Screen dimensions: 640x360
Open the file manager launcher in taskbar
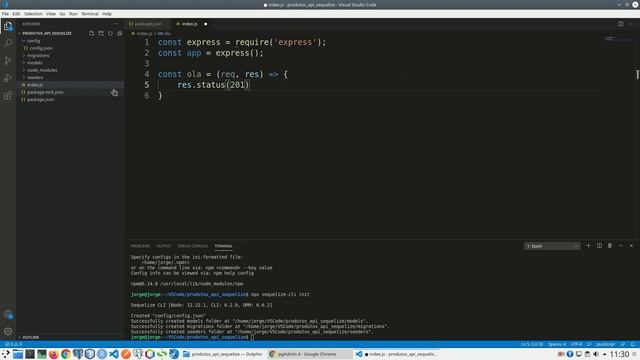pos(18,354)
